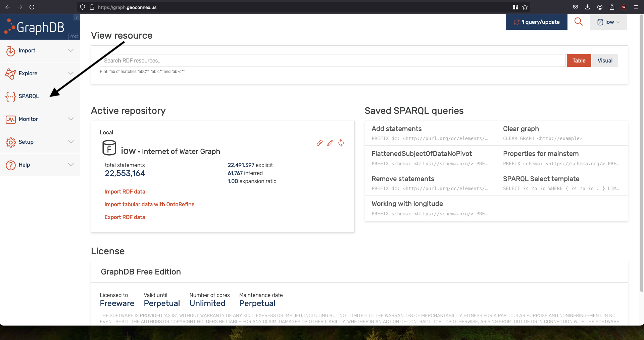Open saved query FlattenedSubjectOfDataNoPivot
The image size is (644, 340).
(x=430, y=158)
